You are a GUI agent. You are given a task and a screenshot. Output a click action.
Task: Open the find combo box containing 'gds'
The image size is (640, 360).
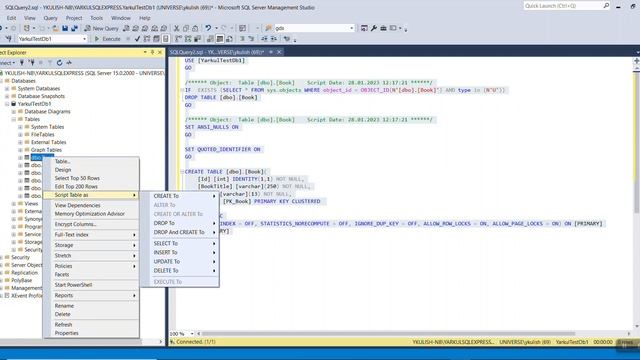click(x=314, y=28)
